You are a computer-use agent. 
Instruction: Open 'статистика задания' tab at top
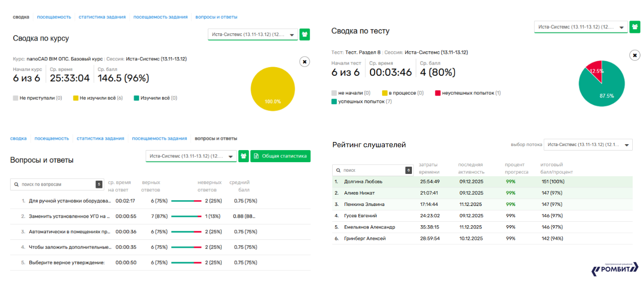pos(102,17)
